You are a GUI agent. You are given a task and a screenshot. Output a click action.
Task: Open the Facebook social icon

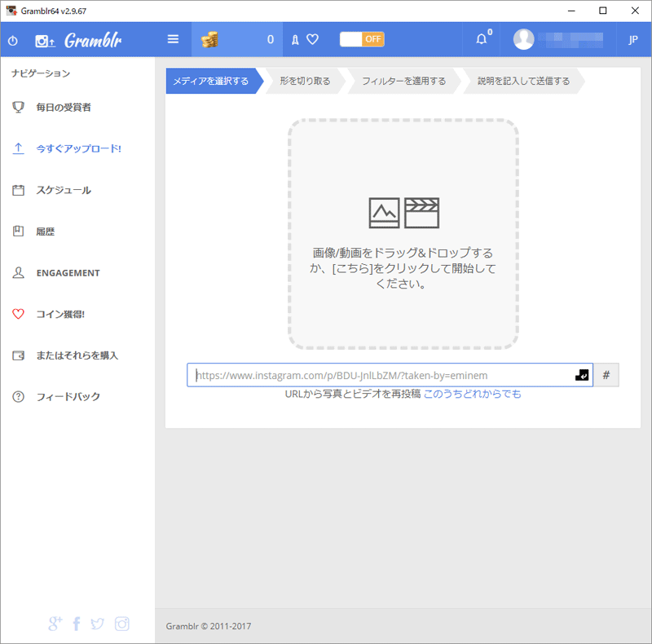pyautogui.click(x=77, y=624)
